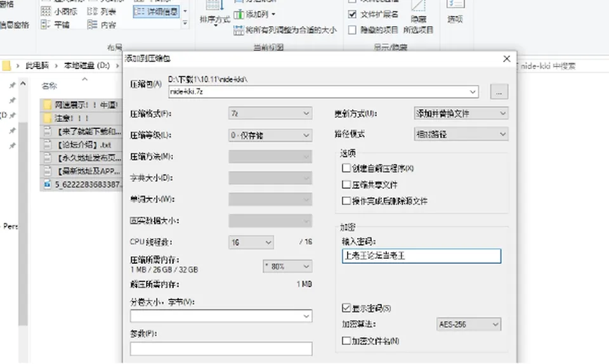Screen dimensions: 609x364
Task: Select the 平铺 tiles layout
Action: pos(56,25)
